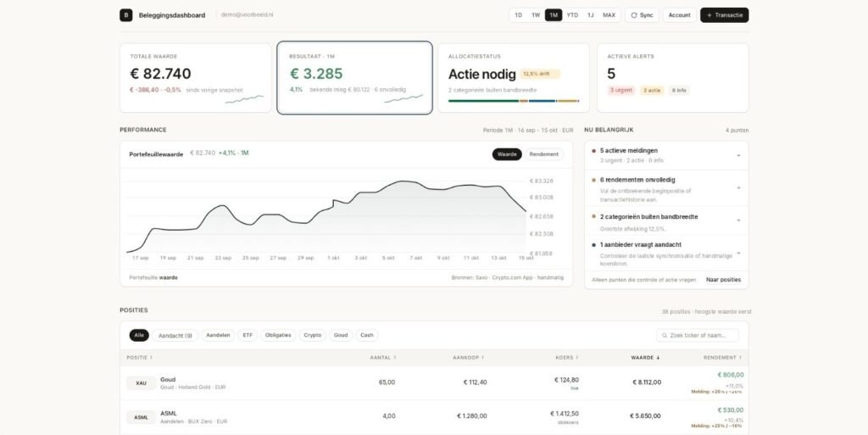
Task: Click the blue segment of allocation bar
Action: pyautogui.click(x=542, y=101)
